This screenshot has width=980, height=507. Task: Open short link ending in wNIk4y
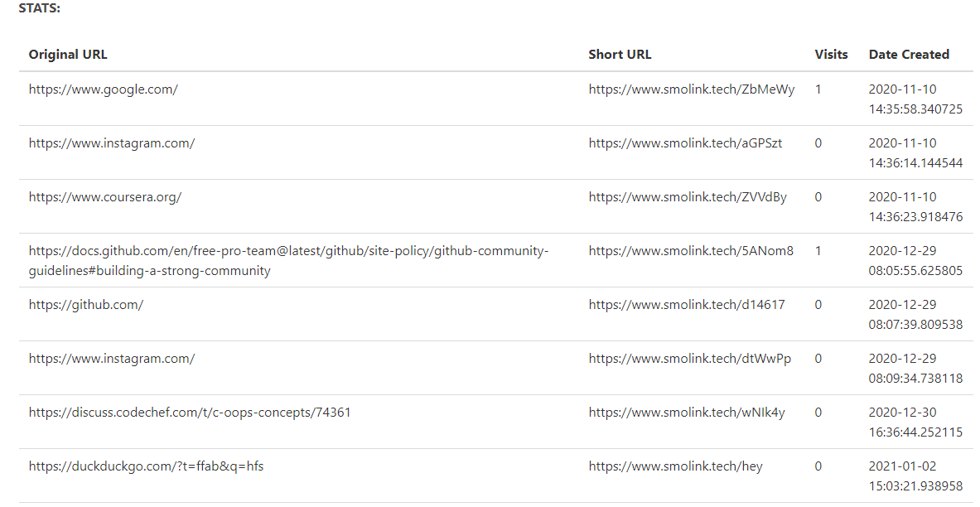click(686, 412)
